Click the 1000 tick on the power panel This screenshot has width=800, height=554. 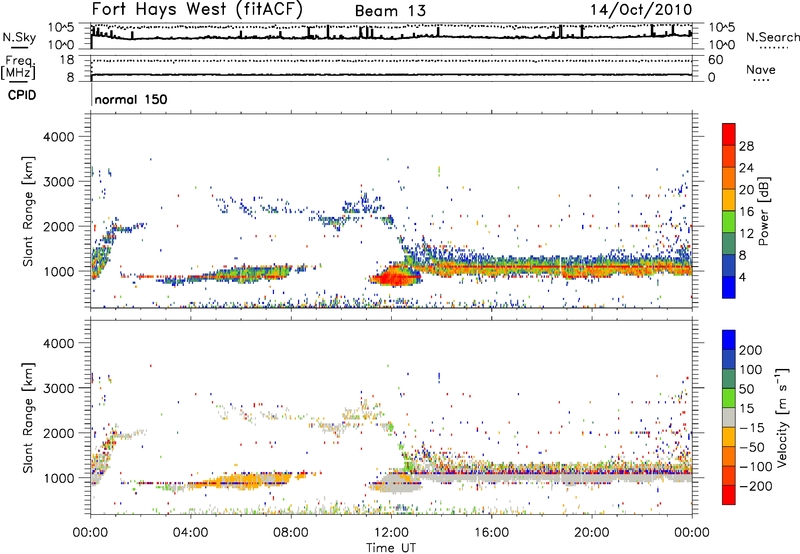click(x=59, y=271)
